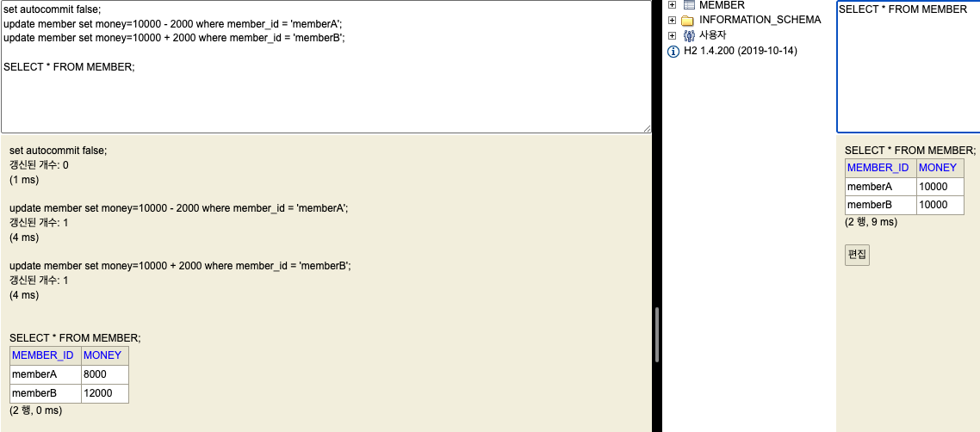The height and width of the screenshot is (432, 980).
Task: Click the memberA update statement in results
Action: 179,208
